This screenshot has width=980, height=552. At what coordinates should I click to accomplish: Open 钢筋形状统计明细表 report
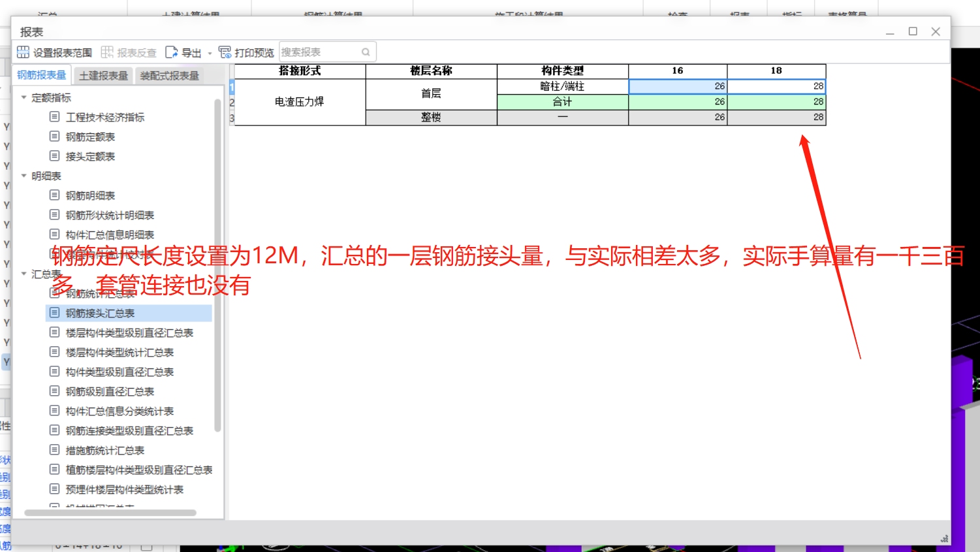[x=110, y=215]
